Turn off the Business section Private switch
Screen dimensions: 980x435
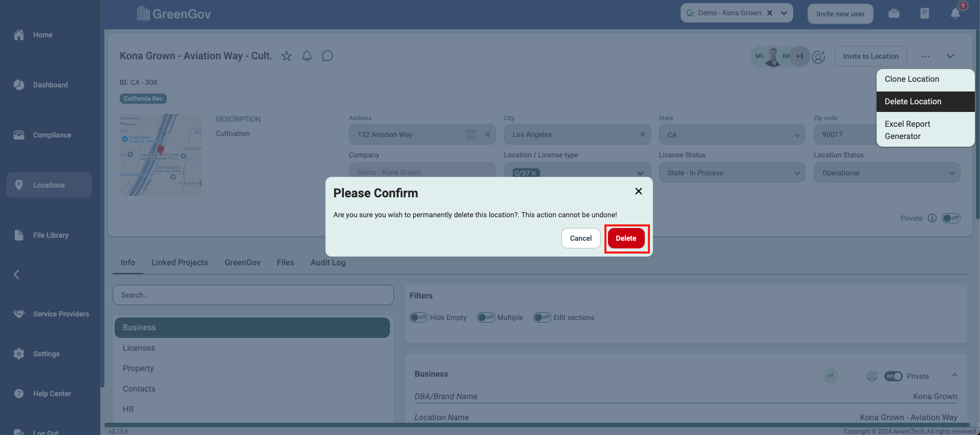[x=894, y=376]
